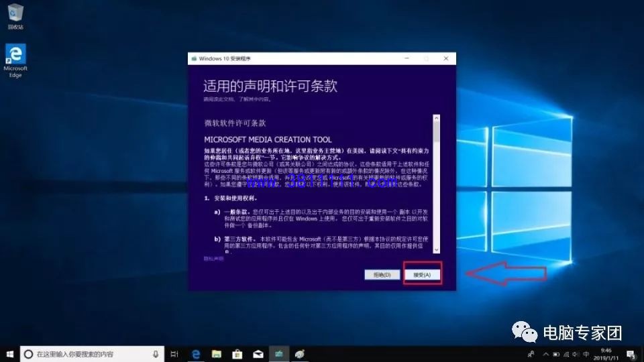The image size is (644, 362).
Task: Click the taskbar clock showing 2019/1/11
Action: 605,354
